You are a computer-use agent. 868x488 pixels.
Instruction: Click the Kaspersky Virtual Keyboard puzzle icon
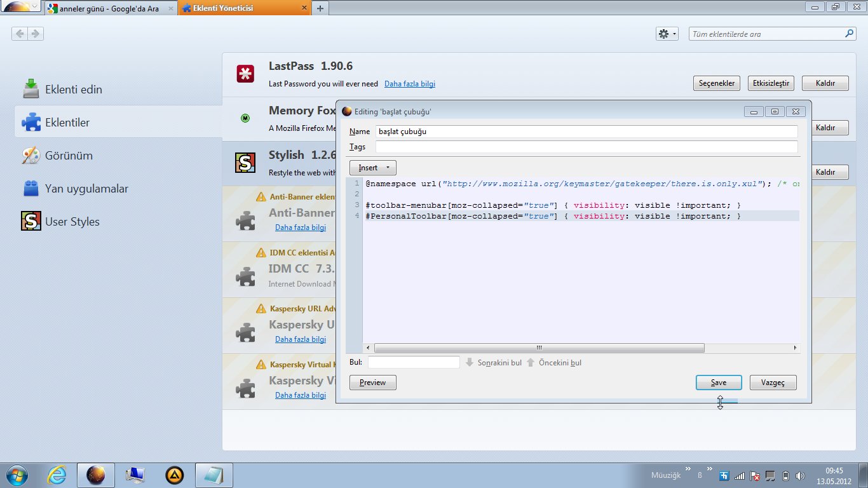245,388
